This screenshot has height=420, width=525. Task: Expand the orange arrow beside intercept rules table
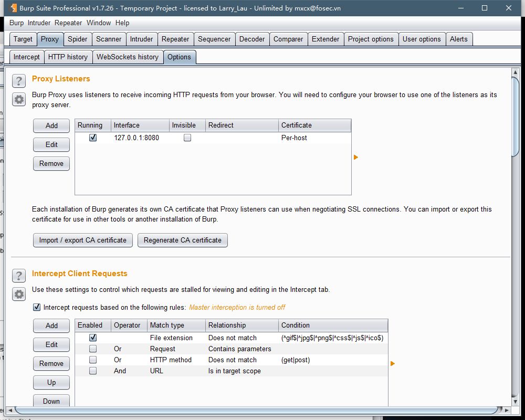(392, 363)
